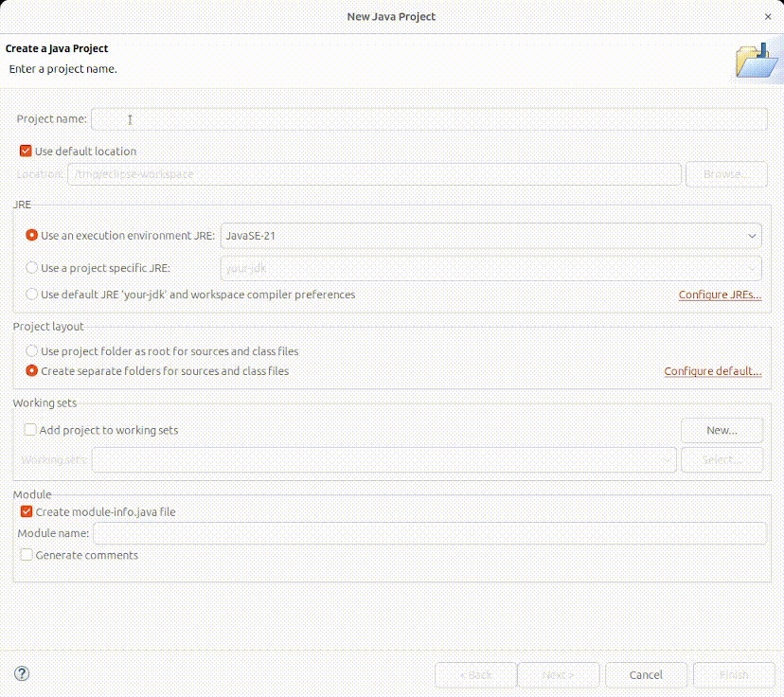Enable 'Add project to working sets'

(x=28, y=430)
